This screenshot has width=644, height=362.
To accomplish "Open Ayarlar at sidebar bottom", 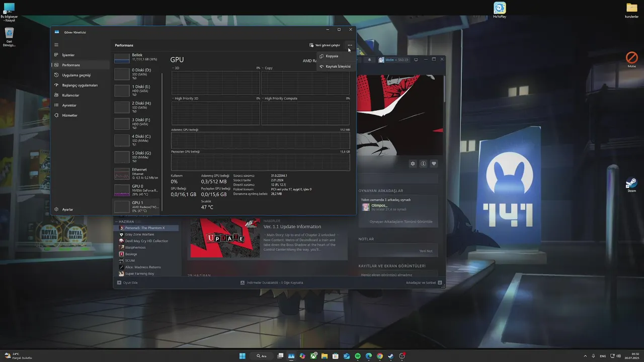I will pos(80,209).
